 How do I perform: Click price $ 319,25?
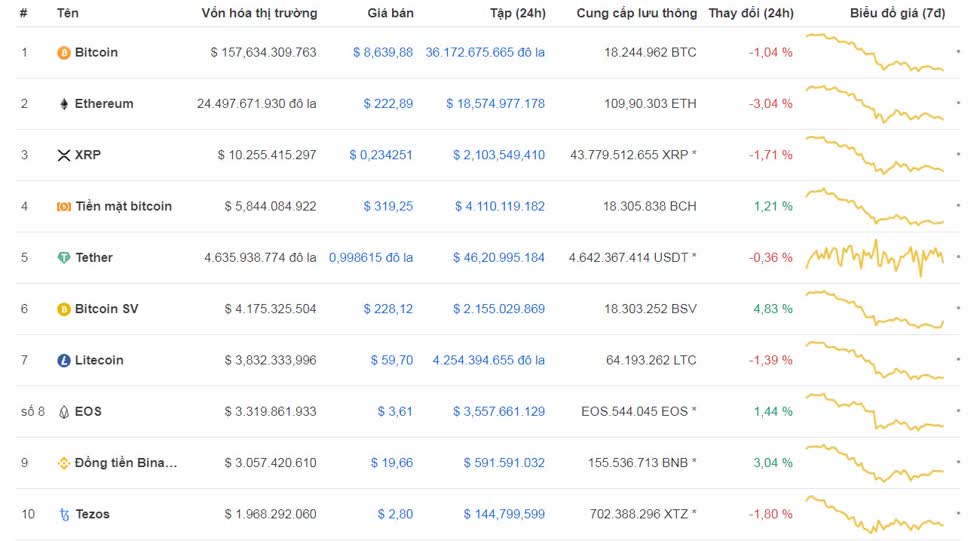pyautogui.click(x=388, y=206)
